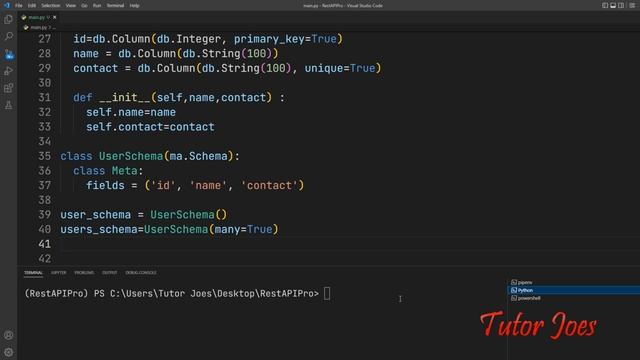640x360 pixels.
Task: Open the Explorer view in the activity bar
Action: (8, 20)
